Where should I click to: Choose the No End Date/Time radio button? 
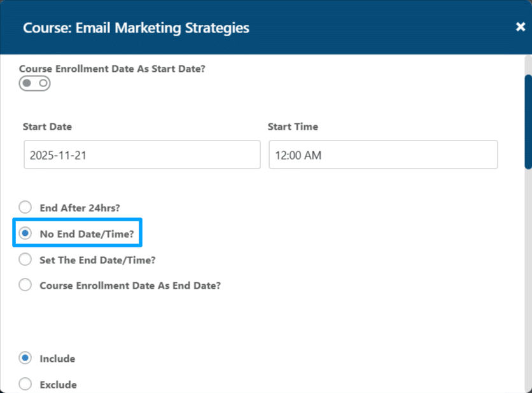point(25,233)
